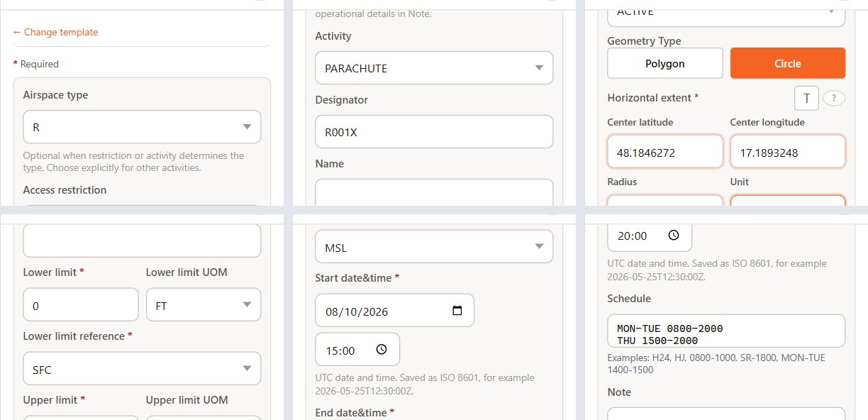Image resolution: width=868 pixels, height=420 pixels.
Task: Open the Lower limit UOM dropdown FT
Action: (x=204, y=304)
